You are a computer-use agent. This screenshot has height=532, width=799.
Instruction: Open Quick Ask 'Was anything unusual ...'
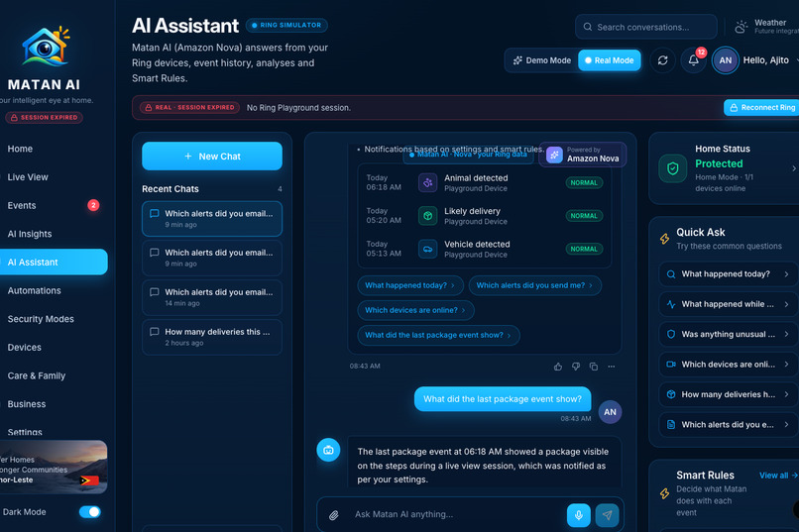tap(729, 334)
